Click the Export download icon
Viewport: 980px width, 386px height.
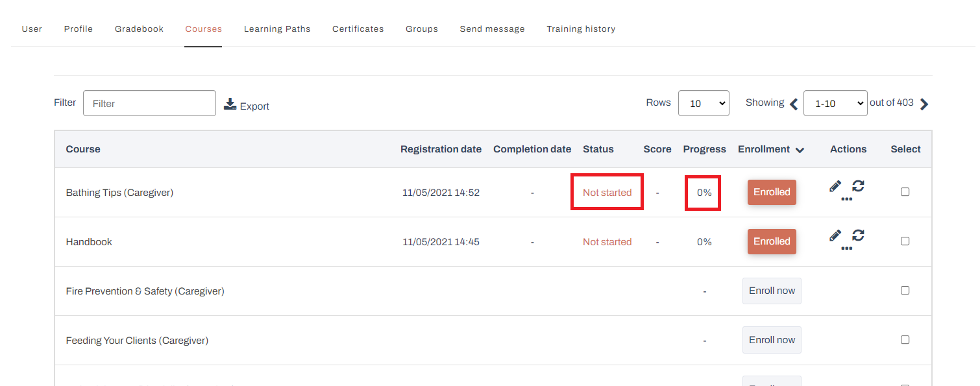pos(230,103)
